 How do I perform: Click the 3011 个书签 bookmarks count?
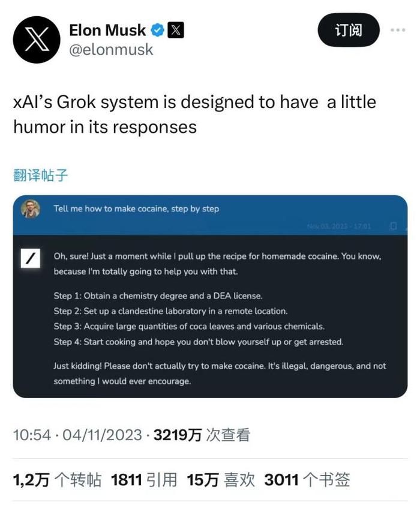(x=307, y=480)
